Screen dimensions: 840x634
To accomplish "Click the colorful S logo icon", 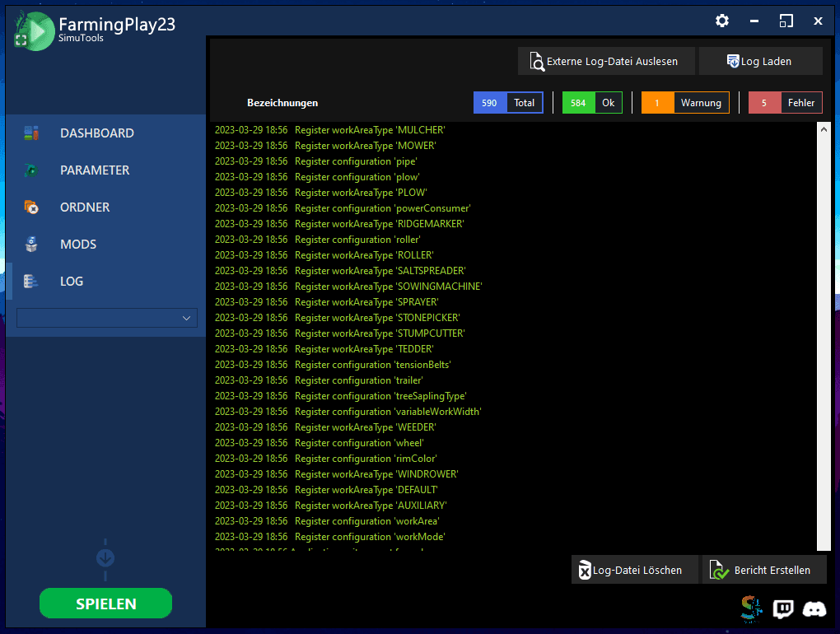I will (751, 608).
